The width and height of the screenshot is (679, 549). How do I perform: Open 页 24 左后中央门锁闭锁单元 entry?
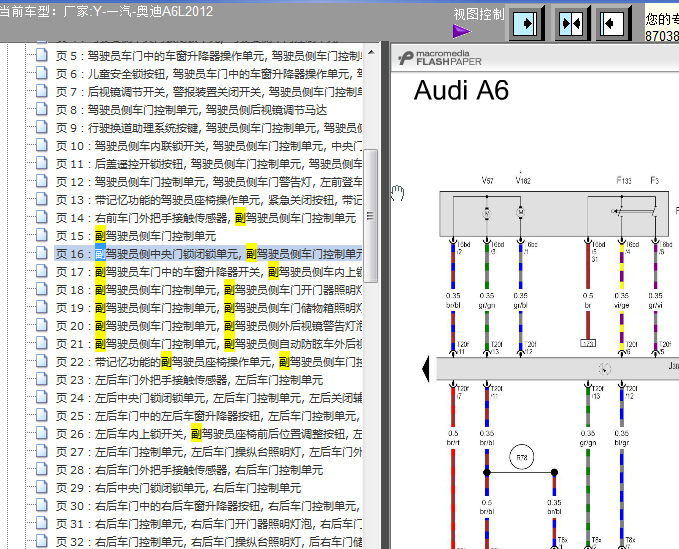click(x=209, y=398)
